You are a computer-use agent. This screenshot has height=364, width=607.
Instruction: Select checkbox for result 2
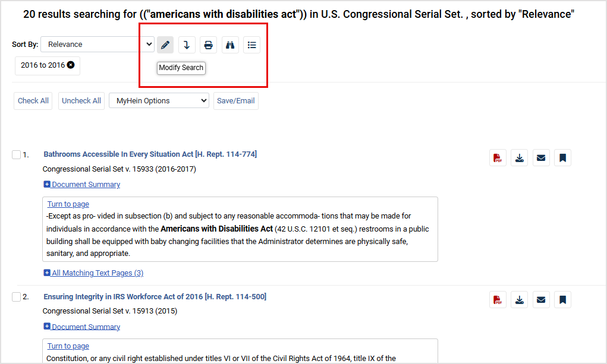tap(16, 297)
